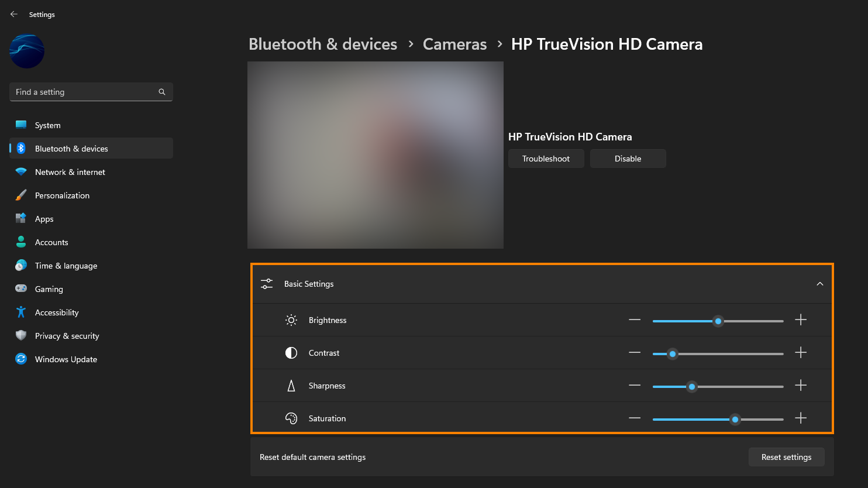Click the Privacy & security shield icon
The width and height of the screenshot is (868, 488).
[x=21, y=335]
